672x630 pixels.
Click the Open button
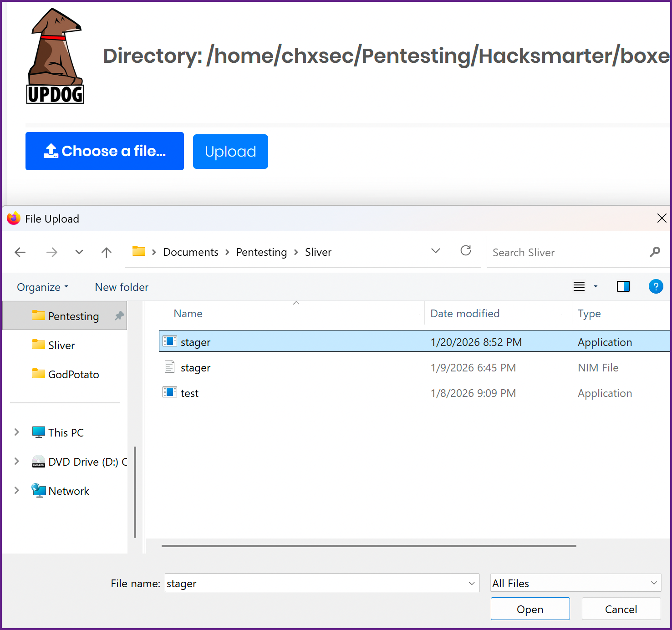click(x=530, y=609)
